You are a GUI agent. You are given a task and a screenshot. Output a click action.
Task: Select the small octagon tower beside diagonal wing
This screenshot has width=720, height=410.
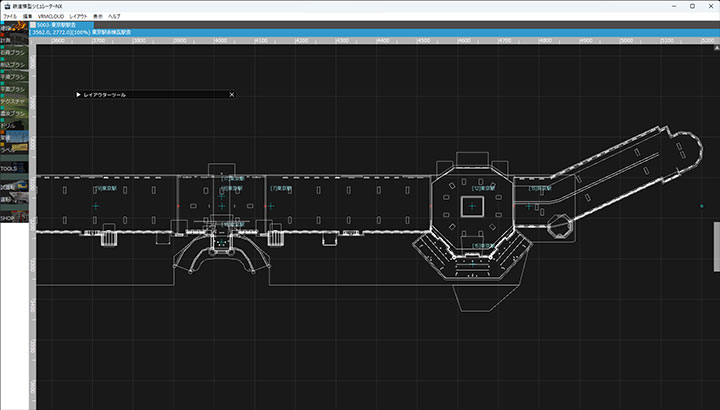pos(560,226)
